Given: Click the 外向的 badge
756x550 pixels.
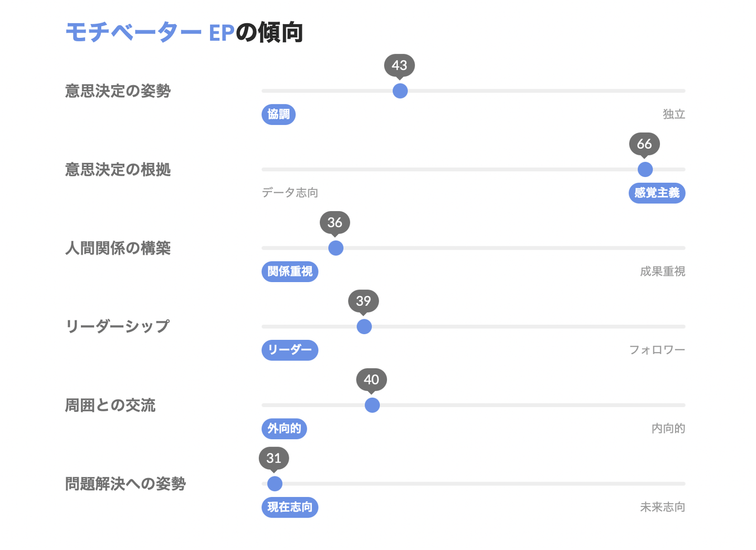Looking at the screenshot, I should click(284, 429).
